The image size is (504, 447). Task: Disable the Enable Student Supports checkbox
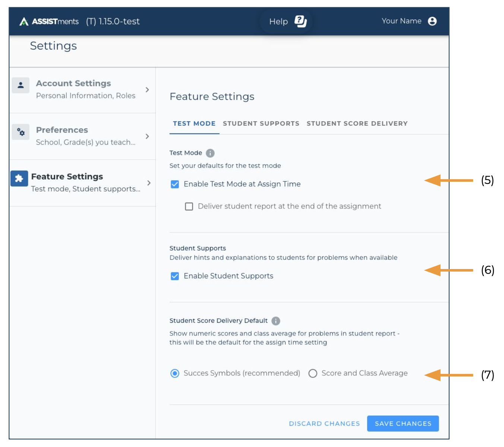coord(175,276)
